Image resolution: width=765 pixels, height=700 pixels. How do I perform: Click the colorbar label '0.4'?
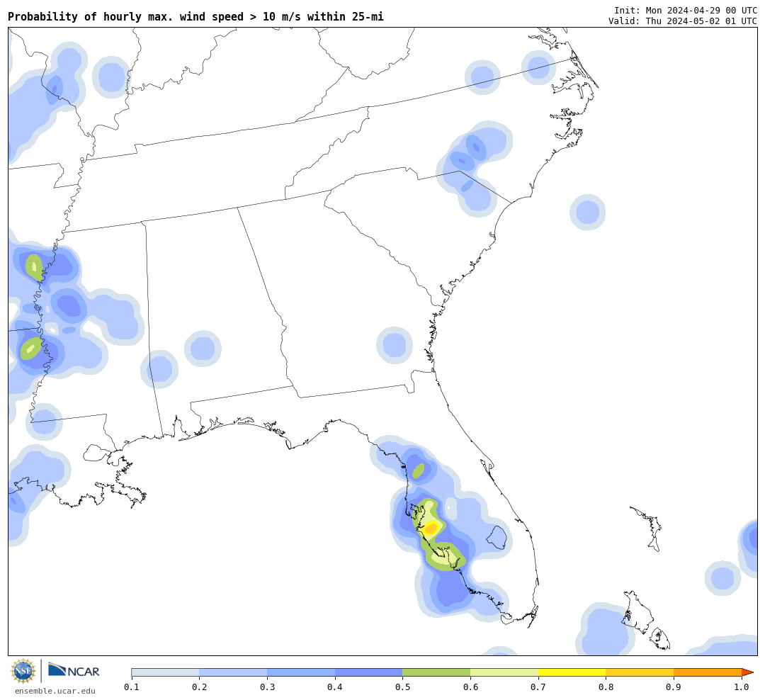[x=334, y=687]
